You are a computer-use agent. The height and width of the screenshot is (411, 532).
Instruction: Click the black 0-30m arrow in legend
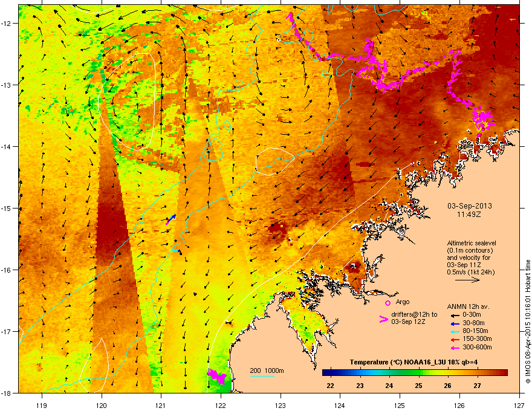pos(455,316)
